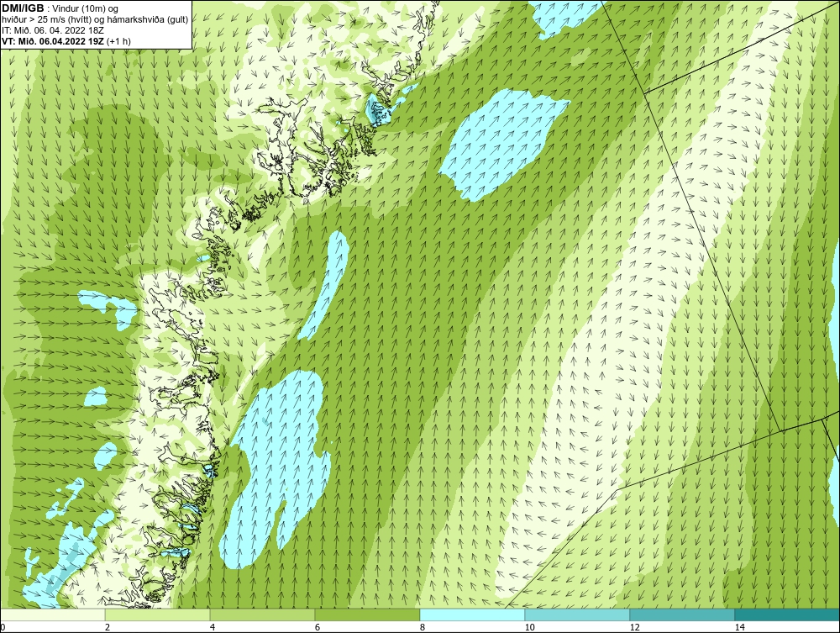
Task: Click the scale label '14'
Action: tap(739, 627)
